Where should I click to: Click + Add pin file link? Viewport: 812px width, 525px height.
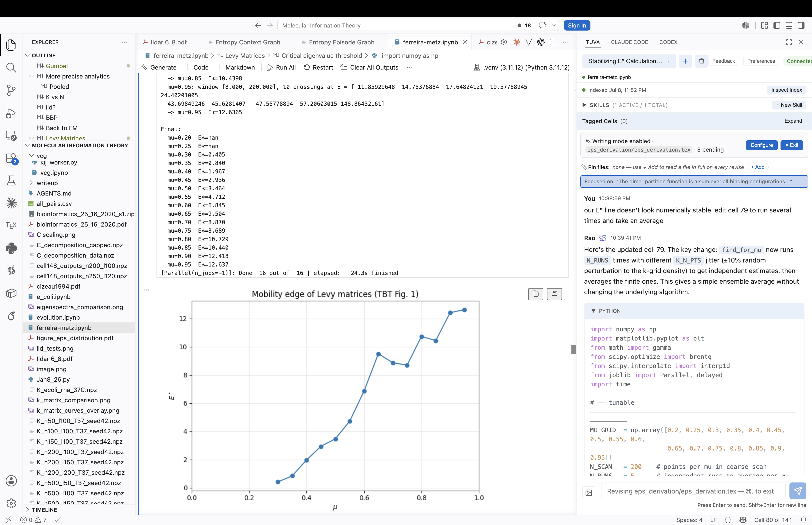click(x=757, y=167)
